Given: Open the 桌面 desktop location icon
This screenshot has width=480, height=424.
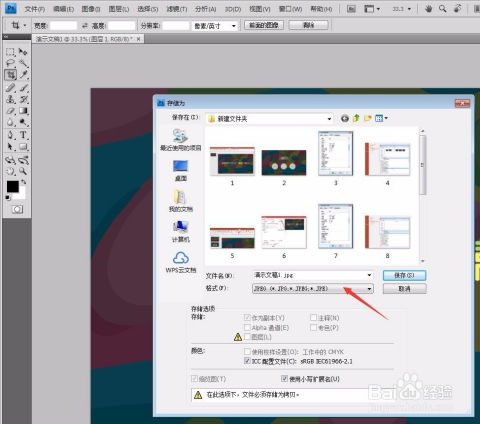Looking at the screenshot, I should 180,166.
